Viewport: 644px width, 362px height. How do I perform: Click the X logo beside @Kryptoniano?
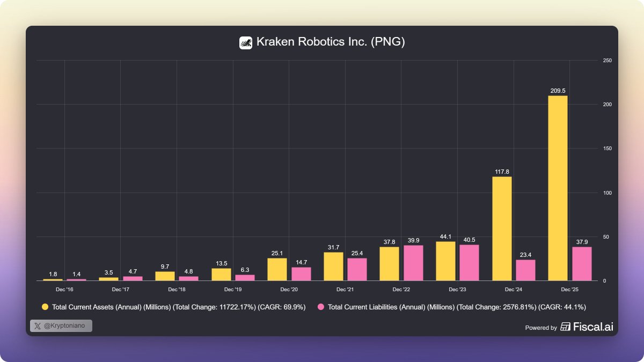(x=37, y=326)
